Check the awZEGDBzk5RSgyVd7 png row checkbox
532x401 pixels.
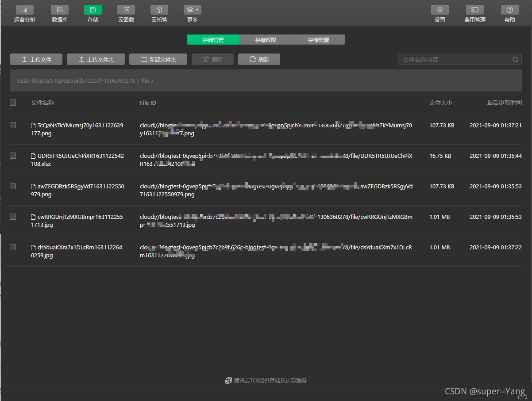coord(13,186)
